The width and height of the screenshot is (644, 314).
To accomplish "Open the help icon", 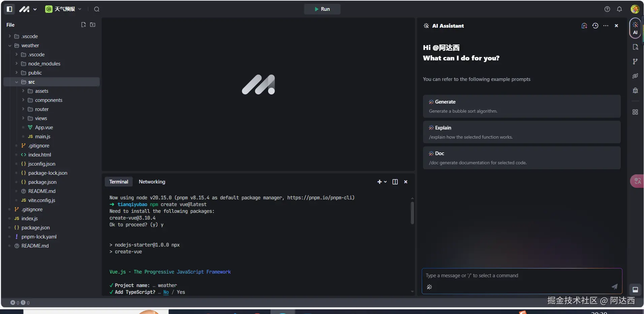I will click(607, 9).
